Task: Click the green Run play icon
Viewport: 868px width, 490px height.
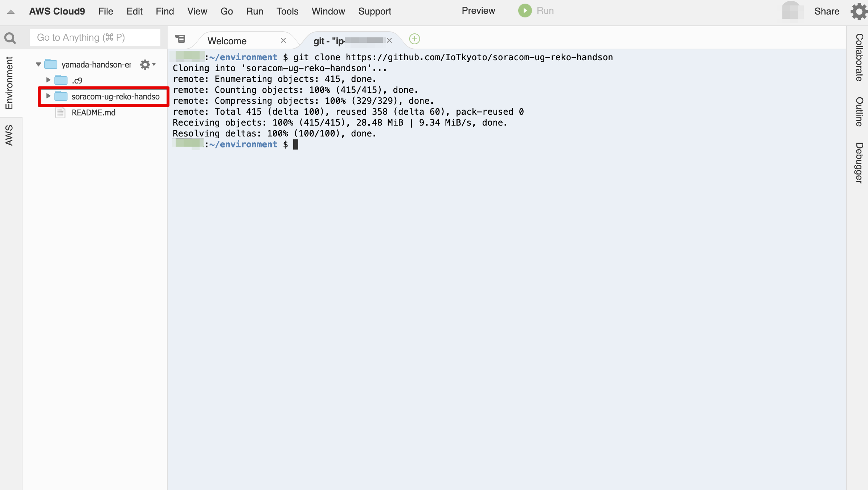Action: point(525,11)
